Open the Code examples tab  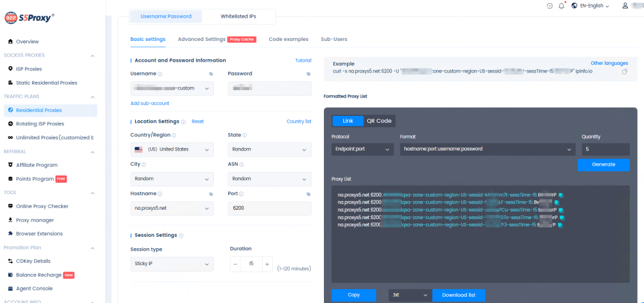point(288,39)
